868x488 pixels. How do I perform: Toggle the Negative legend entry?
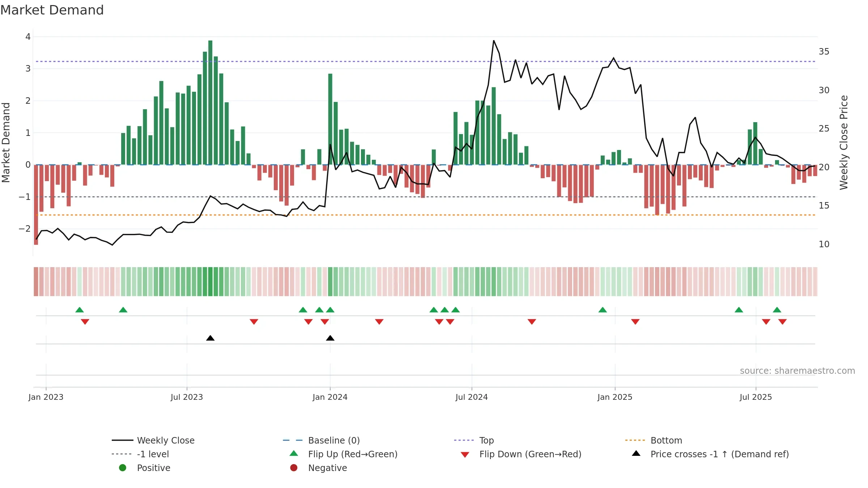pyautogui.click(x=318, y=468)
